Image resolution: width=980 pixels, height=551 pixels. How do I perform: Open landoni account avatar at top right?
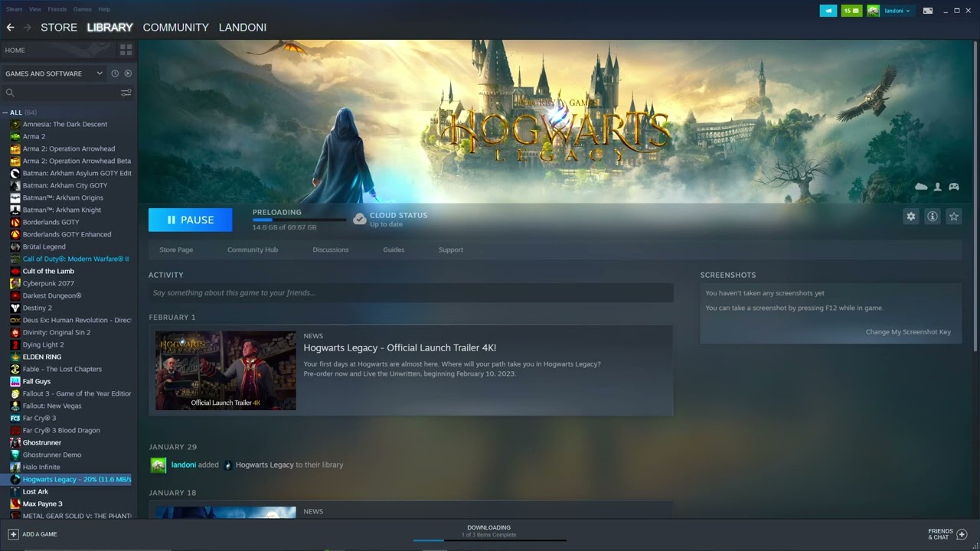(x=873, y=11)
